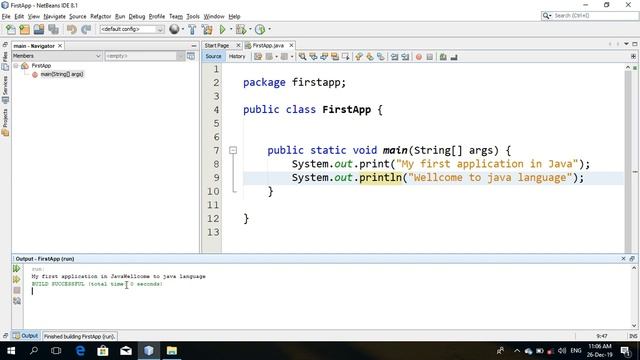Open the Profile Project dropdown arrow
This screenshot has width=640, height=360.
click(x=269, y=29)
